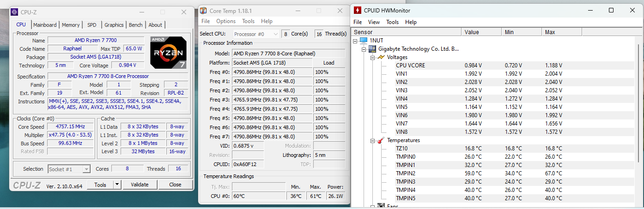
Task: Click the CPU #0 60°C temperature reading
Action: point(259,196)
